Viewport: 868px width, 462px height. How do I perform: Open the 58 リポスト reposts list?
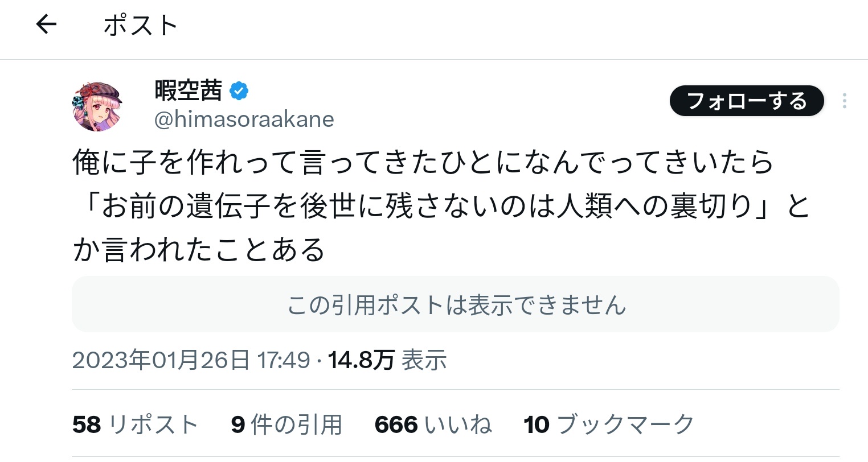coord(136,424)
